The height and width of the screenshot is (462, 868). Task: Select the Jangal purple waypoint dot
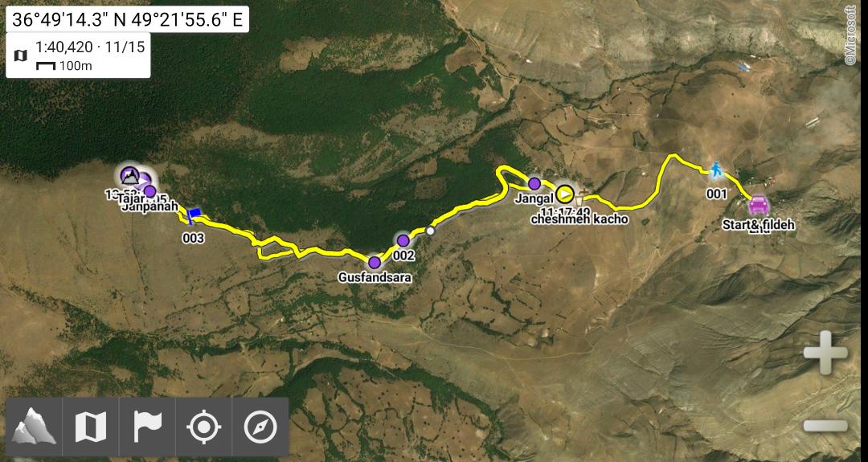point(534,183)
